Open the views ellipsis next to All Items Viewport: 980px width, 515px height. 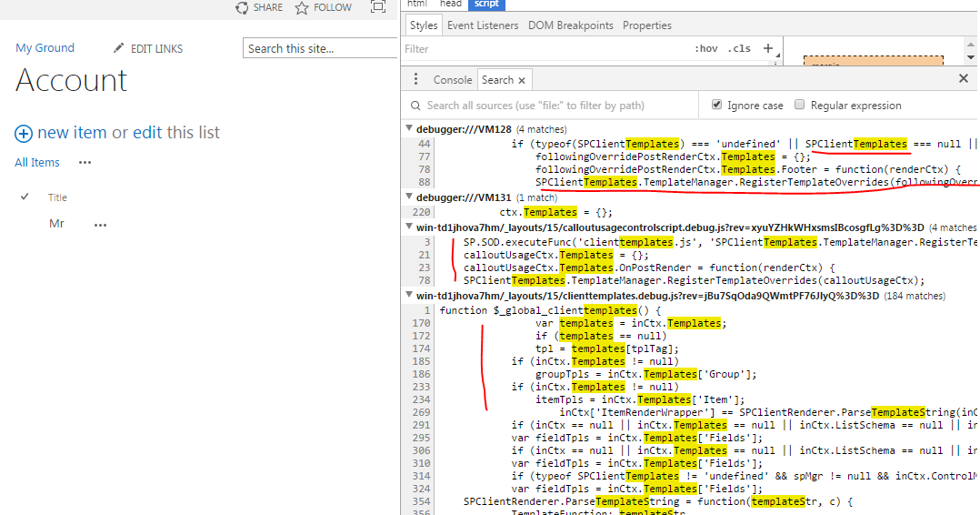tap(85, 163)
